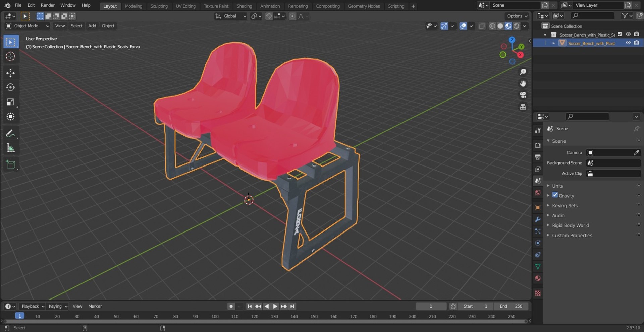Open the Render menu
The height and width of the screenshot is (332, 644).
click(48, 5)
